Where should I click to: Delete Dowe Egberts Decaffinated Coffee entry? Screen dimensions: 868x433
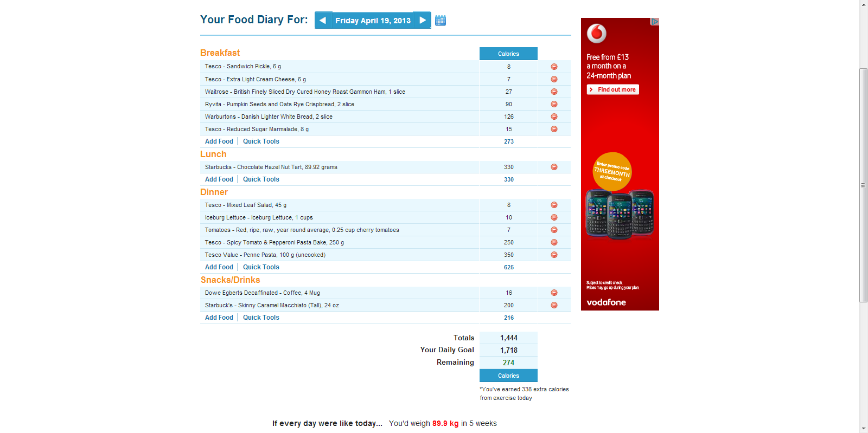tap(554, 293)
